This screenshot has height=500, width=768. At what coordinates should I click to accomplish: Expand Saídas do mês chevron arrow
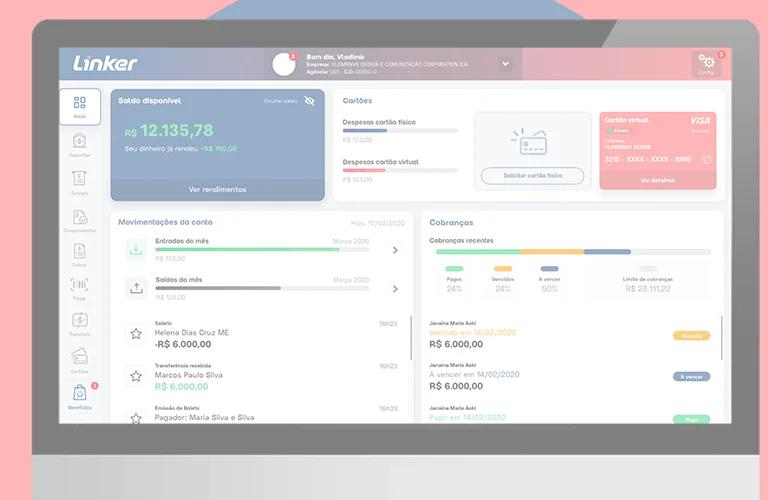coord(395,289)
